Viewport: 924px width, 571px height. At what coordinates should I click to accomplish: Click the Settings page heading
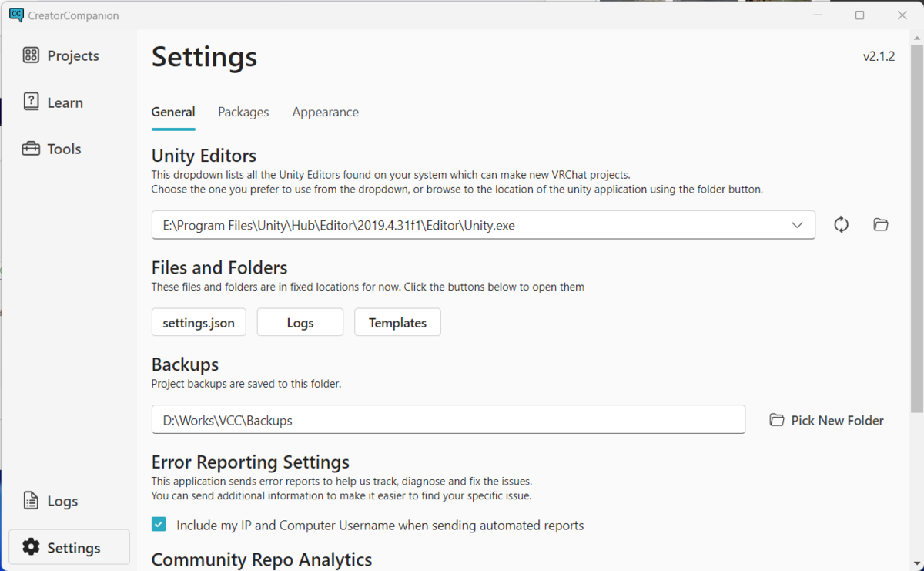(204, 56)
